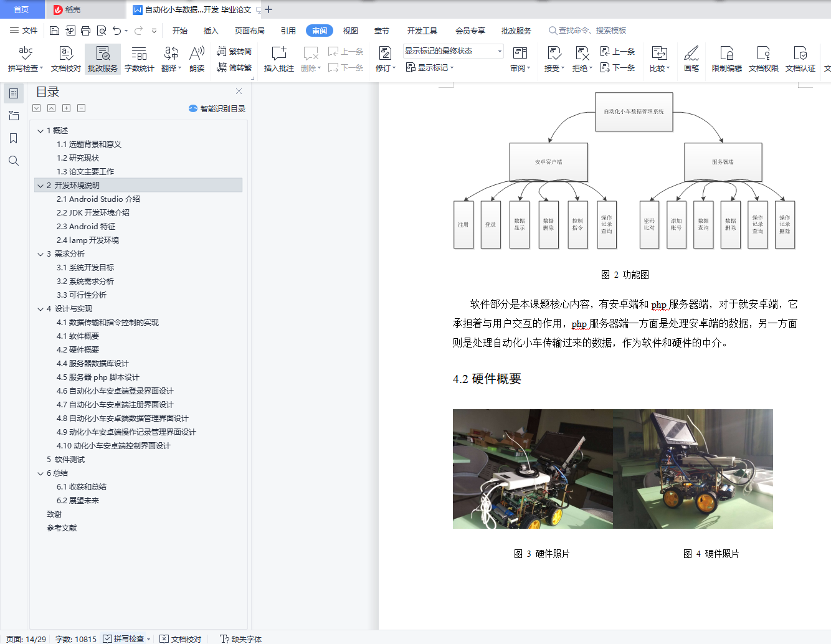
Task: Open the 文件 menu
Action: click(x=24, y=31)
